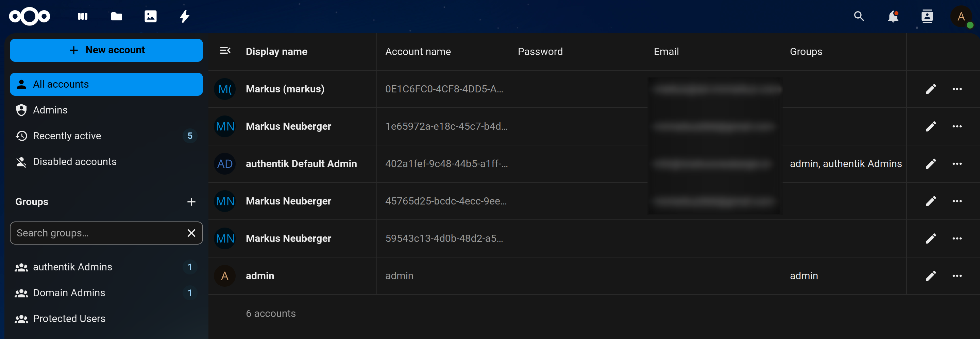This screenshot has width=980, height=339.
Task: Select the Admins filter in sidebar
Action: coord(50,110)
